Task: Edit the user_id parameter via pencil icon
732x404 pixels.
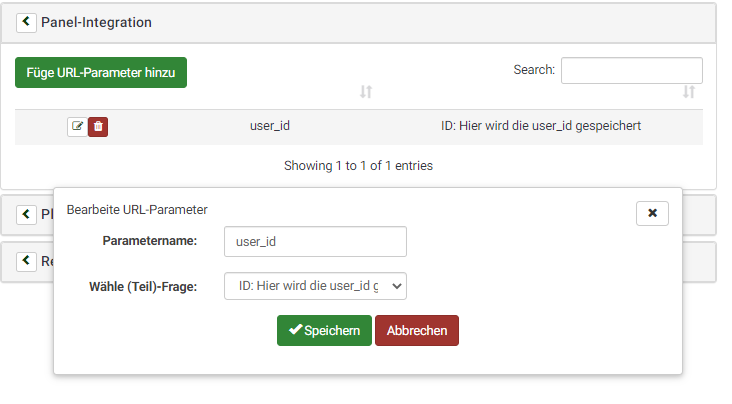Action: (77, 127)
